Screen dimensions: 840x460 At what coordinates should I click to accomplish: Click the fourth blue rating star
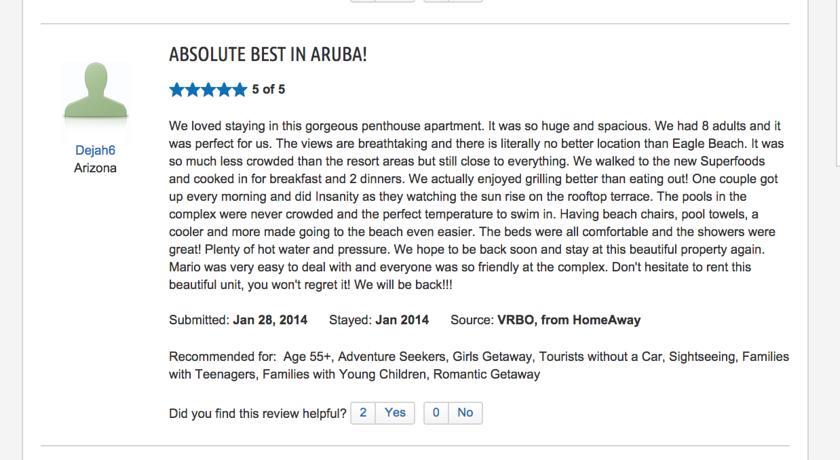(224, 90)
